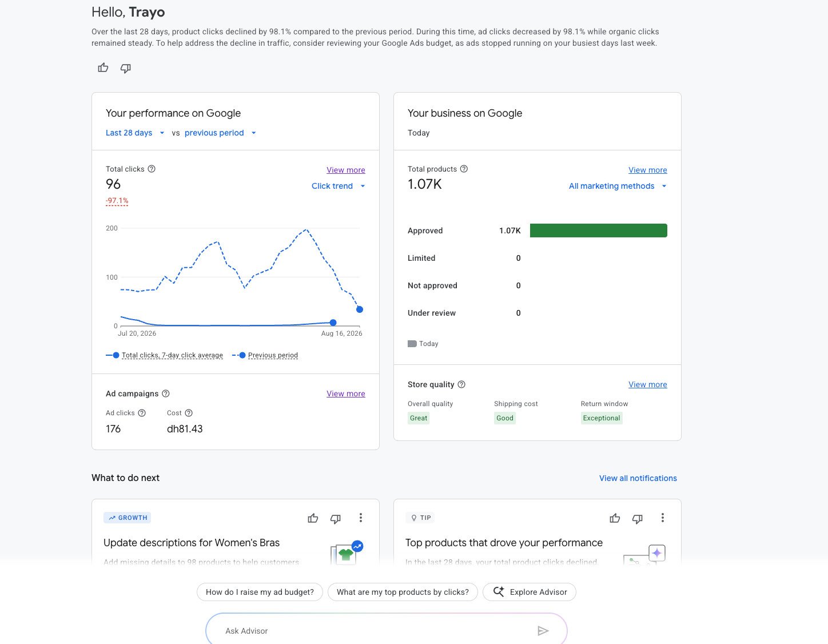This screenshot has width=828, height=644.
Task: Click the green Approved products bar
Action: pos(599,230)
